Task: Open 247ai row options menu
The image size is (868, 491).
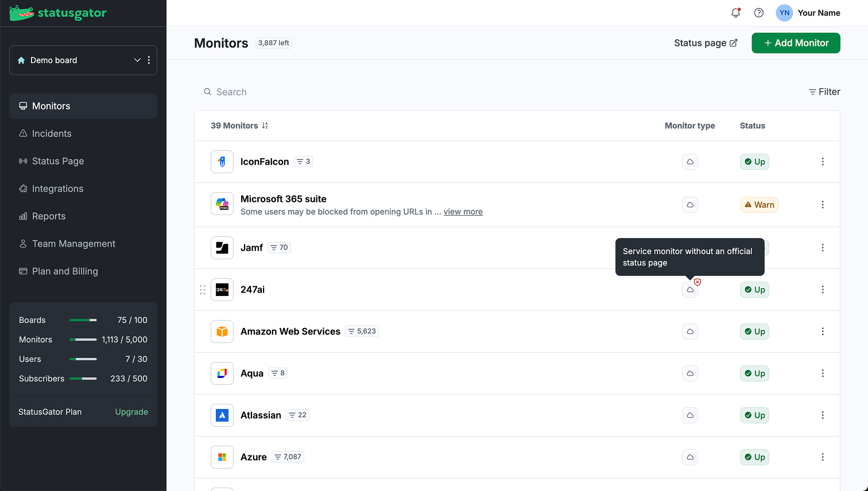Action: tap(823, 290)
